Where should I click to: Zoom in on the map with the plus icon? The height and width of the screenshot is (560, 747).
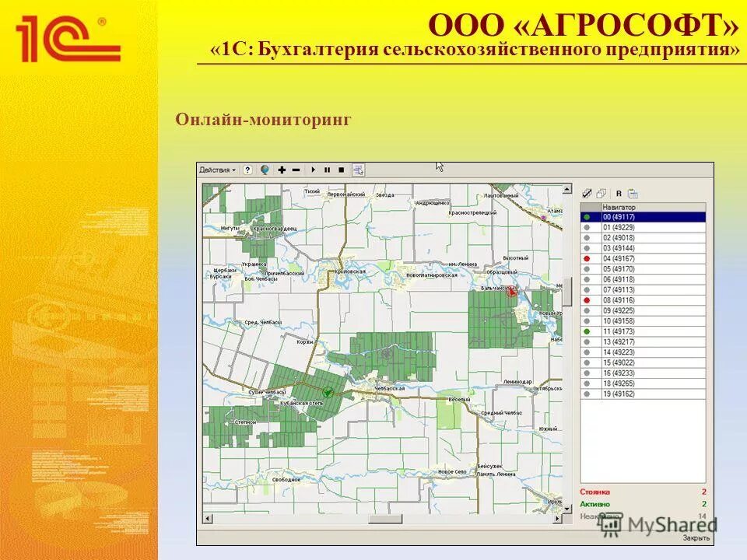pos(282,170)
